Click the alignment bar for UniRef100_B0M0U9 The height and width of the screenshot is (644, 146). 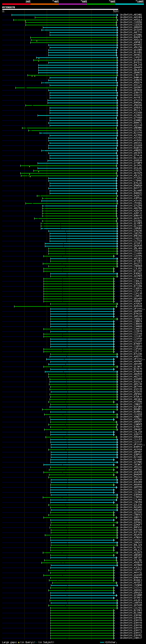pos(66,306)
